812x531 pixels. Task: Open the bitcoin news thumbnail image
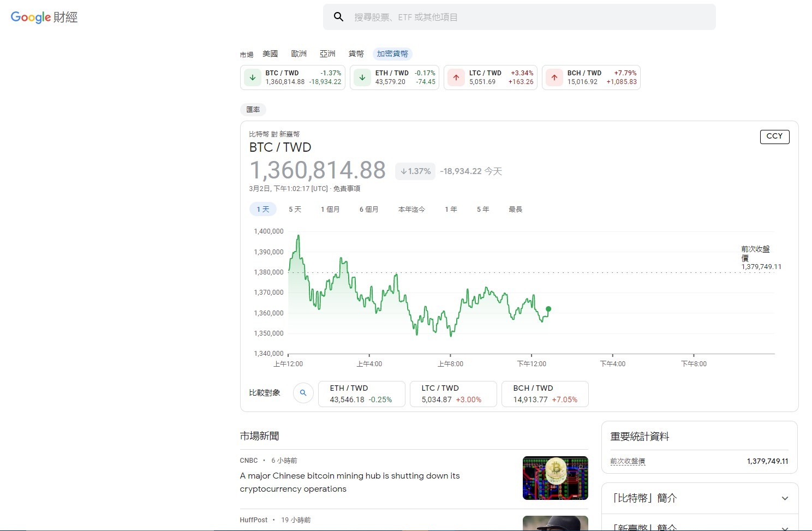coord(556,478)
